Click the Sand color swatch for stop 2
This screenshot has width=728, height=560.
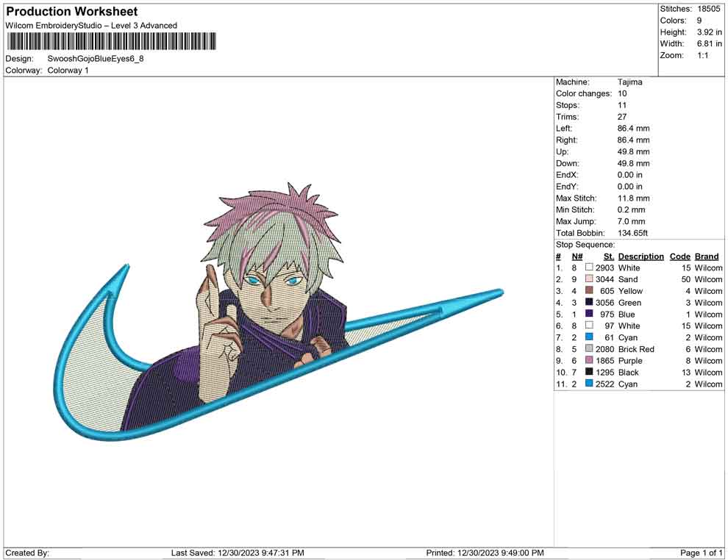pos(589,279)
